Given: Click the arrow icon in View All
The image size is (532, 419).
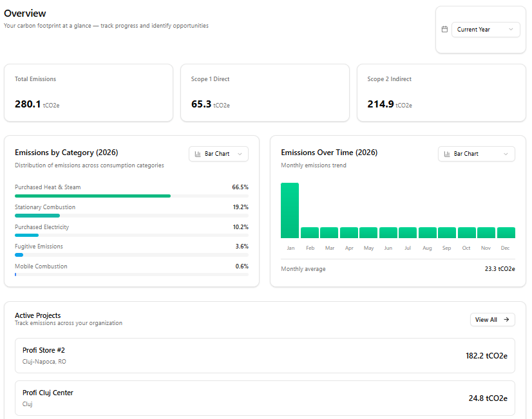Looking at the screenshot, I should coord(506,320).
